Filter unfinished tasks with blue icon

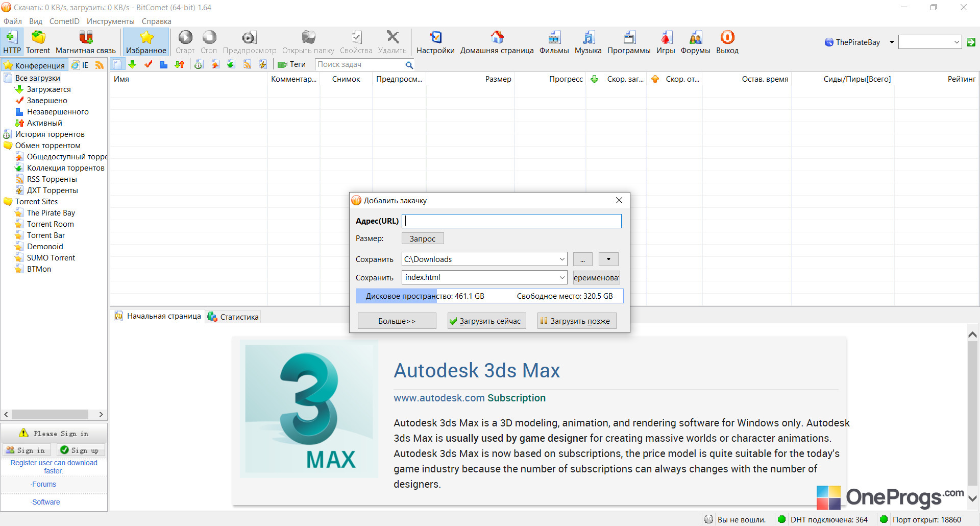[164, 64]
